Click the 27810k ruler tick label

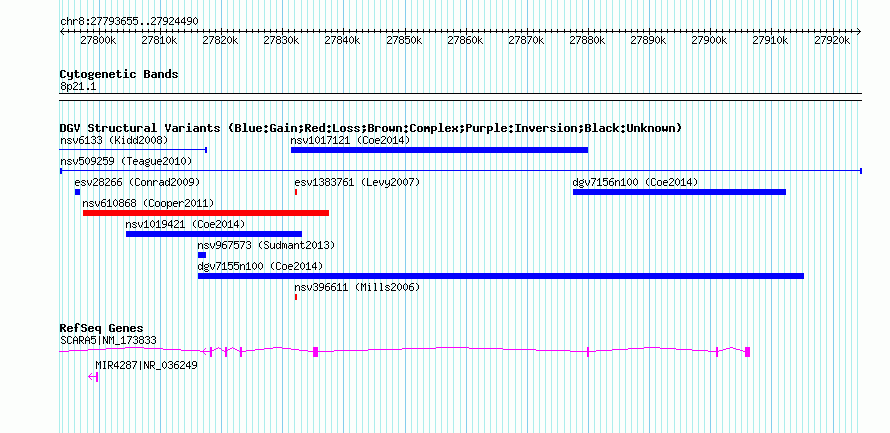pyautogui.click(x=160, y=41)
